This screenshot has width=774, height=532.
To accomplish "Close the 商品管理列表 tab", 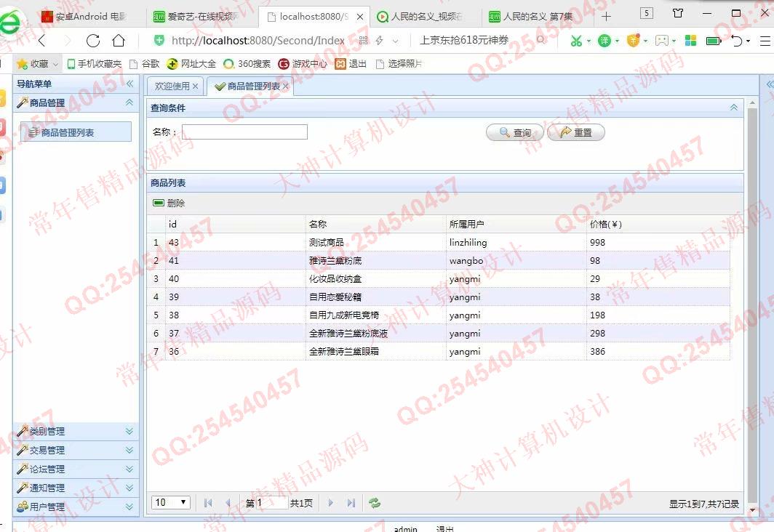I will (286, 86).
